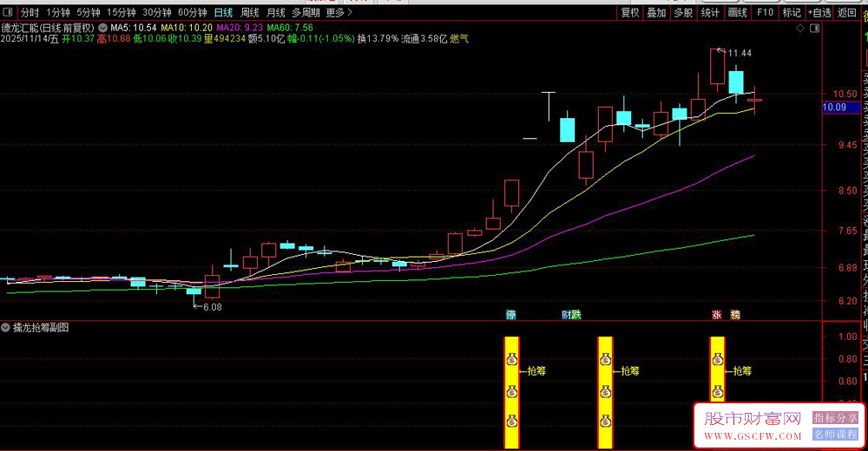868x451 pixels.
Task: Click the 10.50 price axis label
Action: click(x=845, y=94)
